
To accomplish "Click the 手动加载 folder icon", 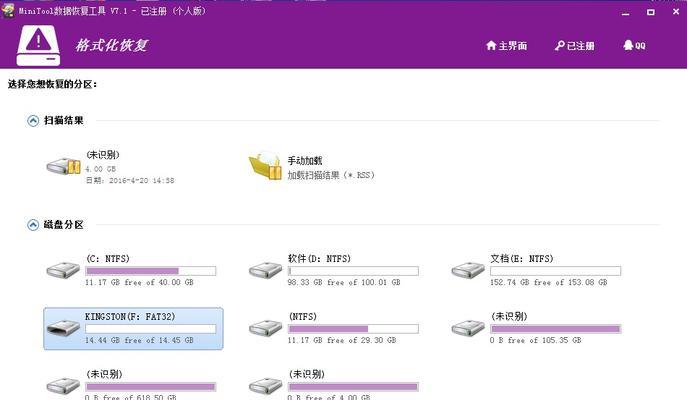I will coord(266,166).
